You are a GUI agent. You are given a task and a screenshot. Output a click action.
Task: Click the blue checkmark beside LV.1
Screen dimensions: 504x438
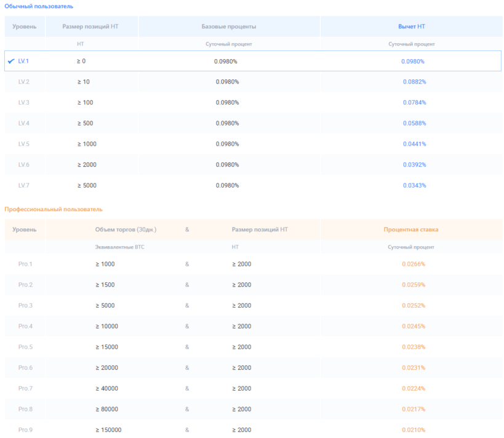pyautogui.click(x=11, y=61)
